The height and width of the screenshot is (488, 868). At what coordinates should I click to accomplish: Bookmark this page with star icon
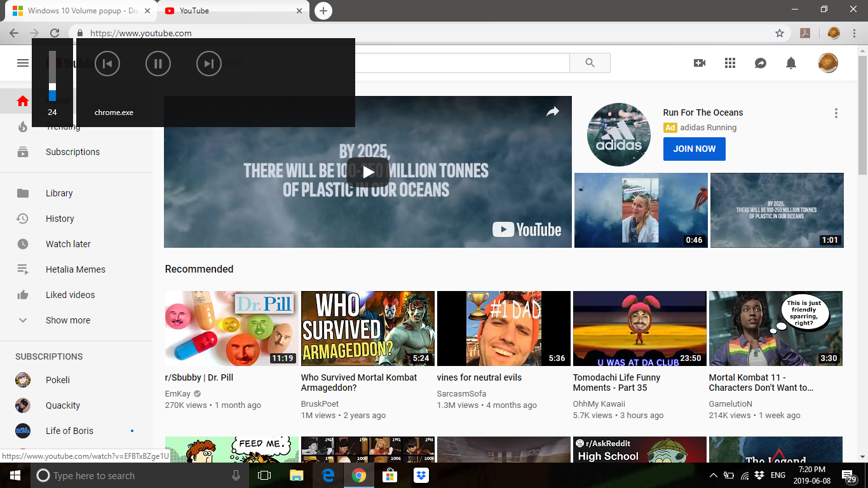click(780, 33)
